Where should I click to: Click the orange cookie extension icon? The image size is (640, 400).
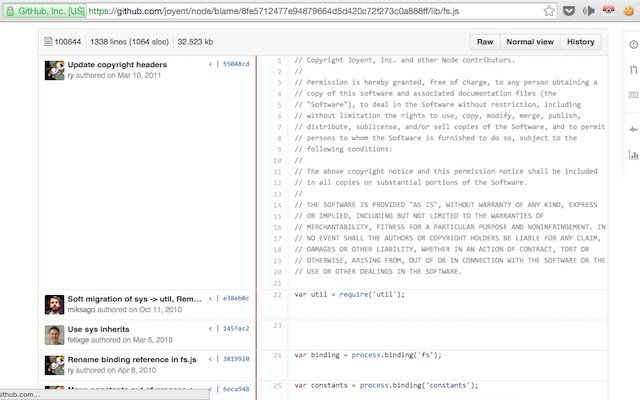pos(629,11)
